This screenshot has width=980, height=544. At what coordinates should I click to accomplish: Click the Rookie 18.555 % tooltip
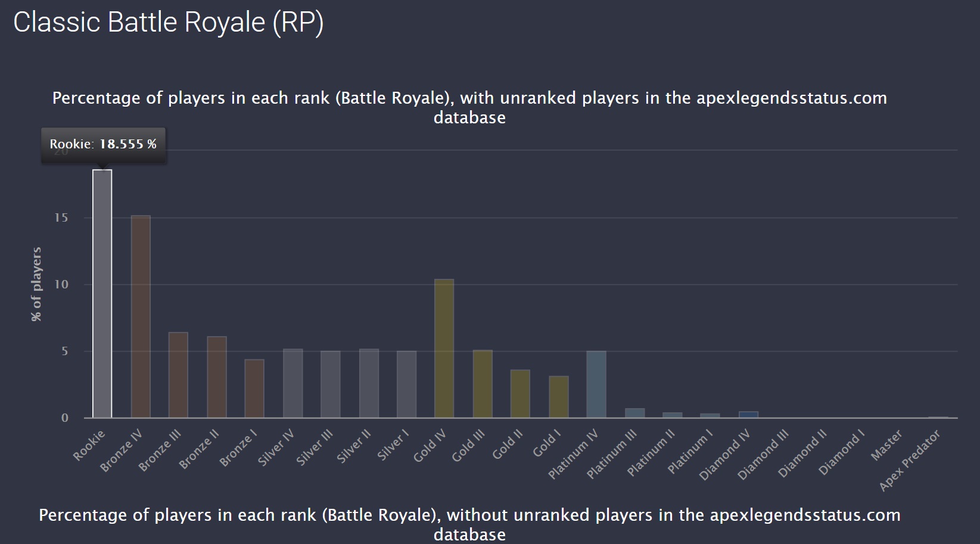tap(103, 144)
